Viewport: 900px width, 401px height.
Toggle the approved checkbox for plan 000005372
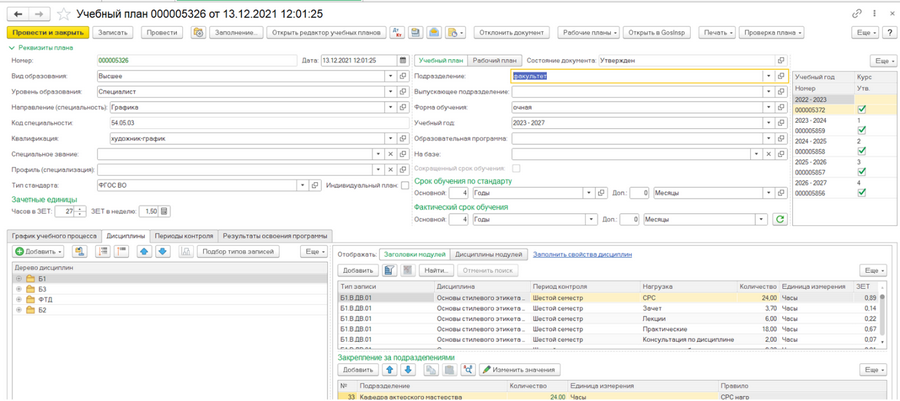[860, 110]
